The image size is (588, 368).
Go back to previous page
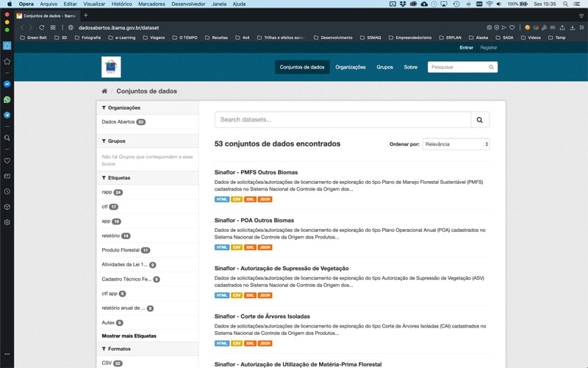point(22,27)
